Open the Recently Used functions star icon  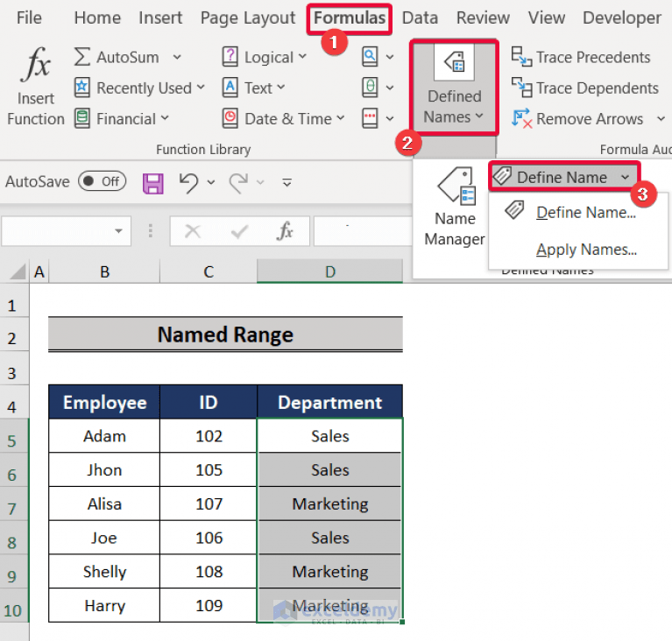pos(81,88)
